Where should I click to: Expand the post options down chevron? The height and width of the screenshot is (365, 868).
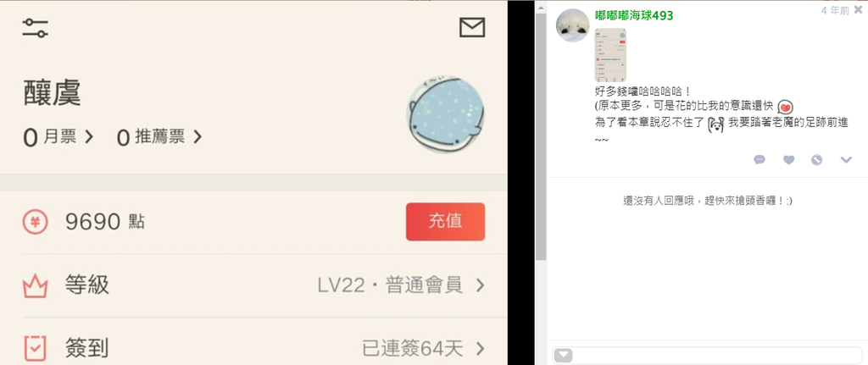(846, 160)
